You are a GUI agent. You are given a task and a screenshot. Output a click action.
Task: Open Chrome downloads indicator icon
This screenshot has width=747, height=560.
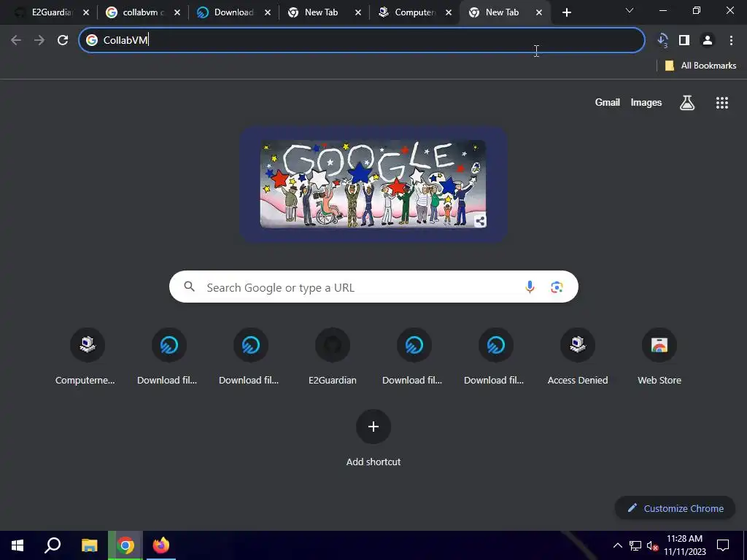click(x=662, y=41)
